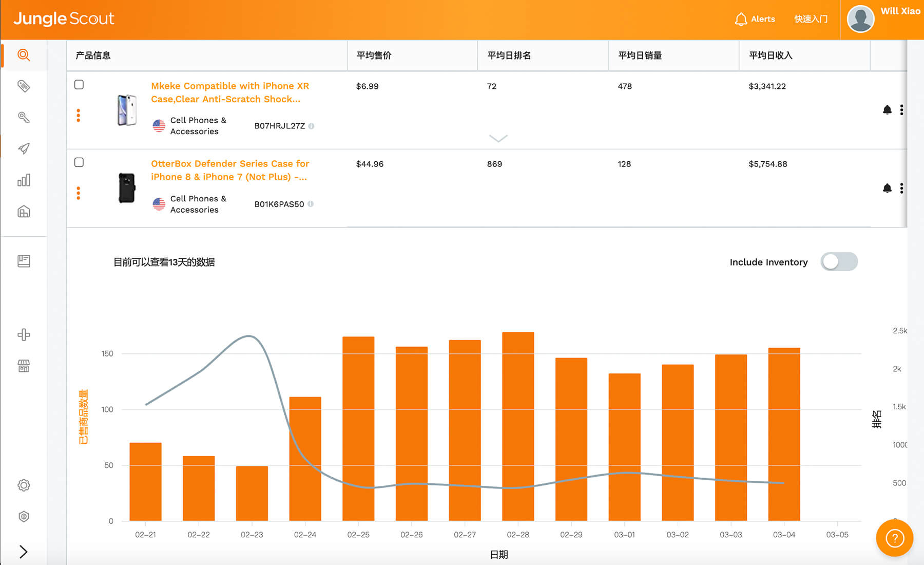Open the three-dot menu for OtterBox row
Image resolution: width=924 pixels, height=565 pixels.
[901, 188]
